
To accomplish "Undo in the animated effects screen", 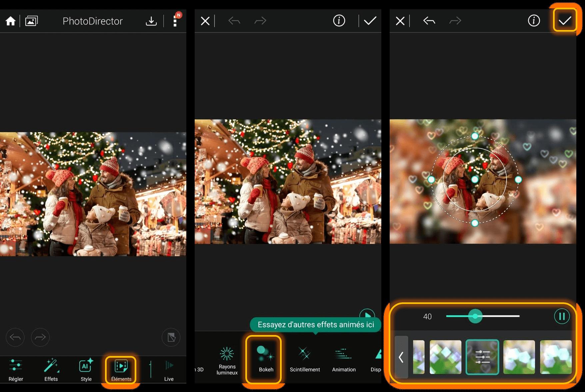I will tap(234, 21).
